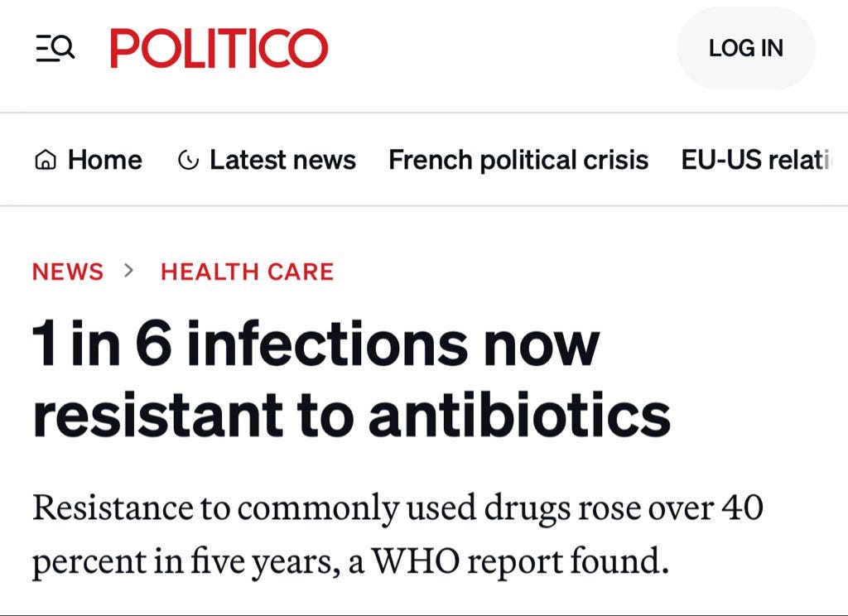The image size is (848, 616).
Task: Click the chevron in the breadcrumb trail
Action: tap(128, 271)
